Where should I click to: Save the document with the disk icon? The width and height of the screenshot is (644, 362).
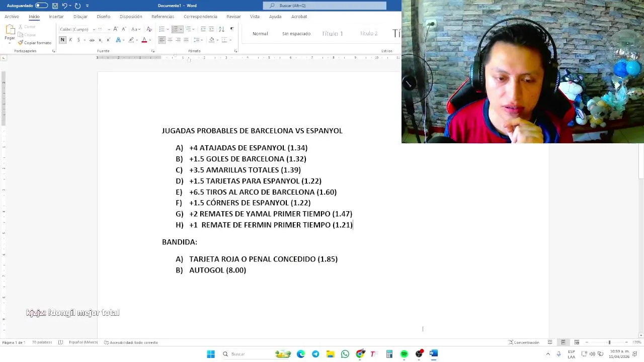click(x=55, y=6)
